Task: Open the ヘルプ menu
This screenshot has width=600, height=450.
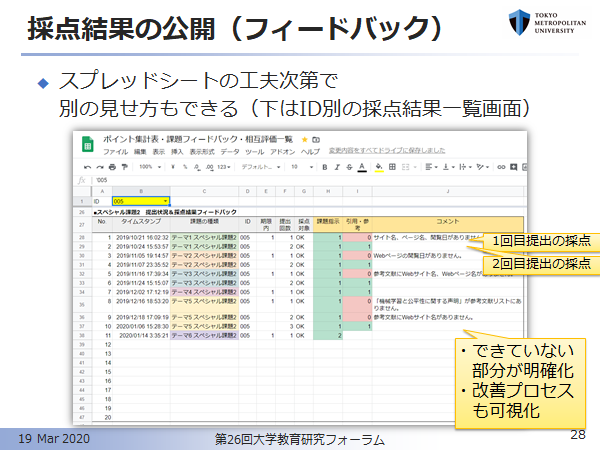Action: coord(310,152)
